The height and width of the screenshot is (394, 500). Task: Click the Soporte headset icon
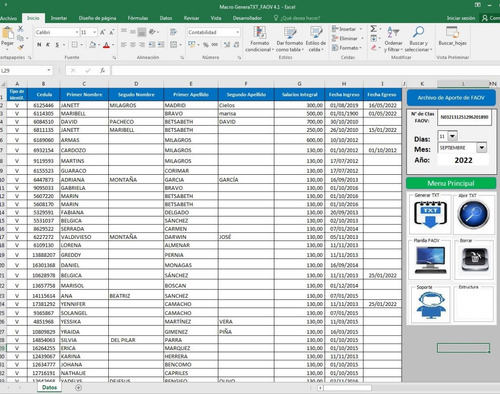pyautogui.click(x=431, y=305)
